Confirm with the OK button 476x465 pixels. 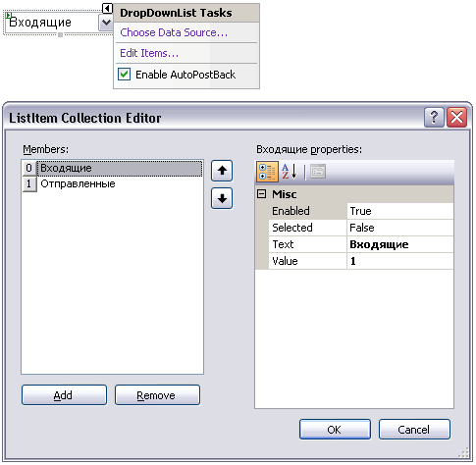coord(335,430)
